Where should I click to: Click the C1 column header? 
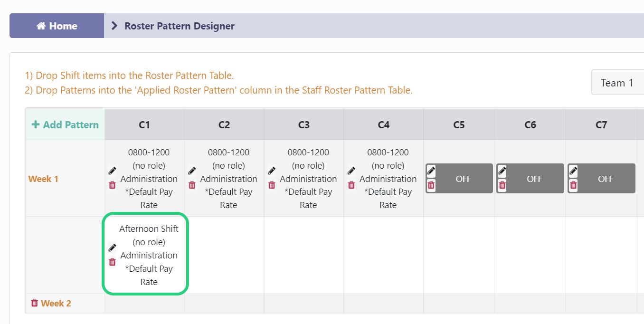click(x=144, y=124)
